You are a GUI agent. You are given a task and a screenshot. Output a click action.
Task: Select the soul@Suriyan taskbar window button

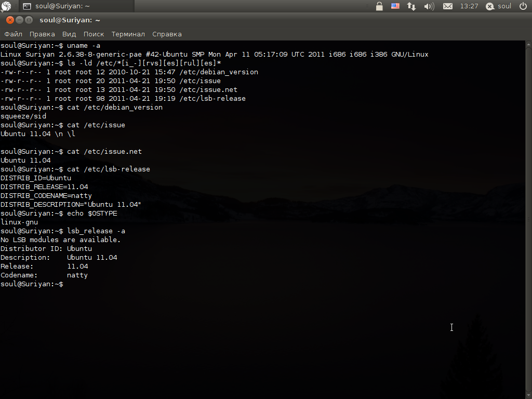tap(76, 6)
